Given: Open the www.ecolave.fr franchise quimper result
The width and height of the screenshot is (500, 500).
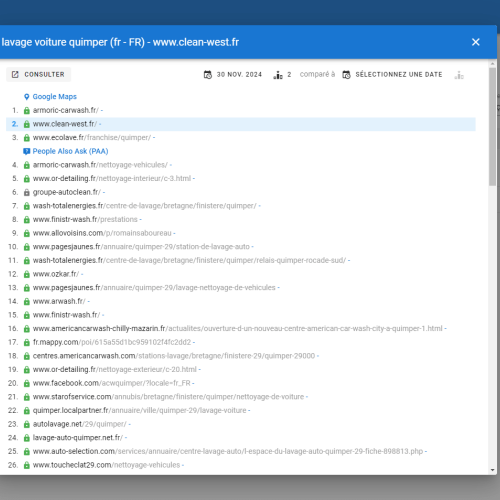Looking at the screenshot, I should tap(92, 138).
